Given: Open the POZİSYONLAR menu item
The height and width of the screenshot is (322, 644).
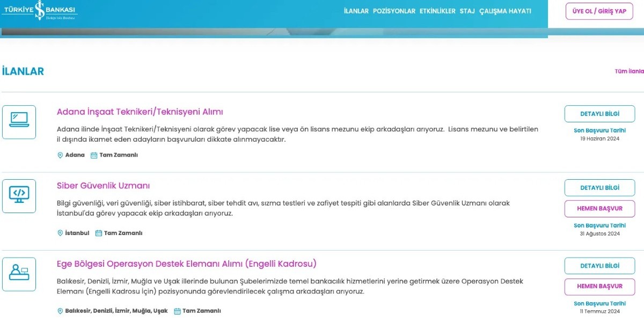Looking at the screenshot, I should (x=394, y=11).
